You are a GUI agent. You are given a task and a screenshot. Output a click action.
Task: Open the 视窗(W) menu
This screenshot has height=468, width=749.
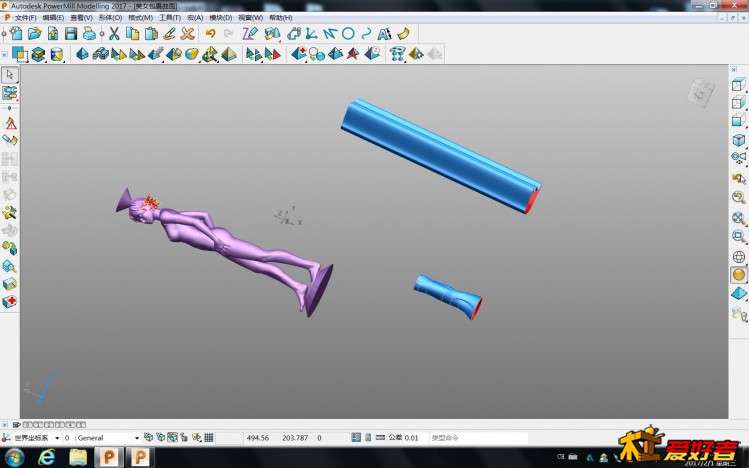250,18
